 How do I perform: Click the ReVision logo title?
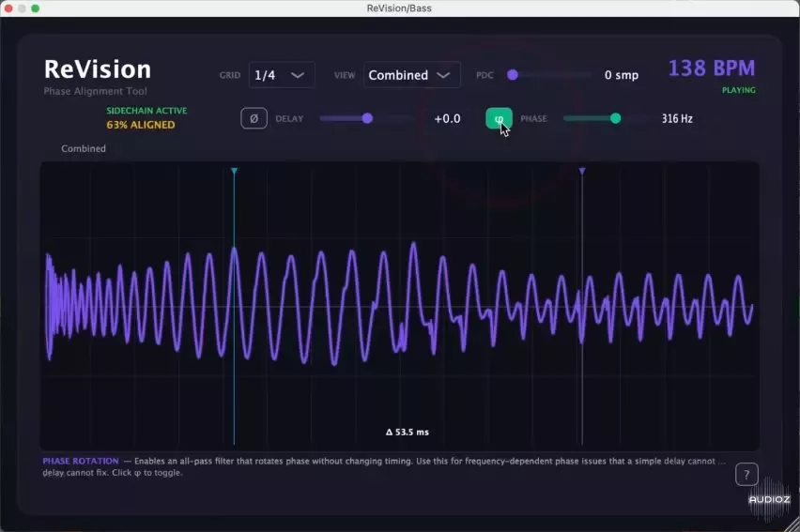(98, 69)
